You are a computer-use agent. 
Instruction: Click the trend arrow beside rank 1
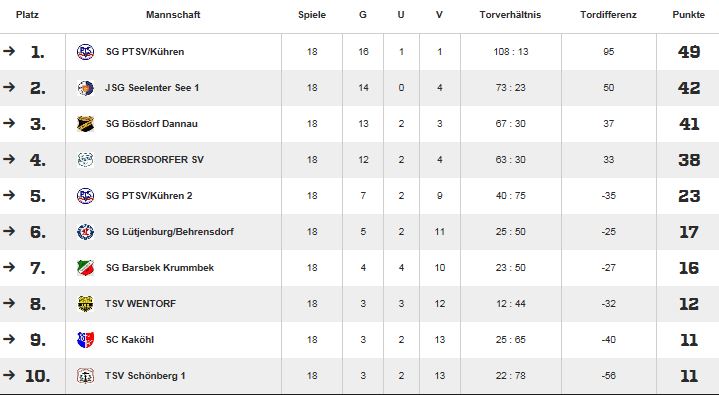pyautogui.click(x=9, y=51)
